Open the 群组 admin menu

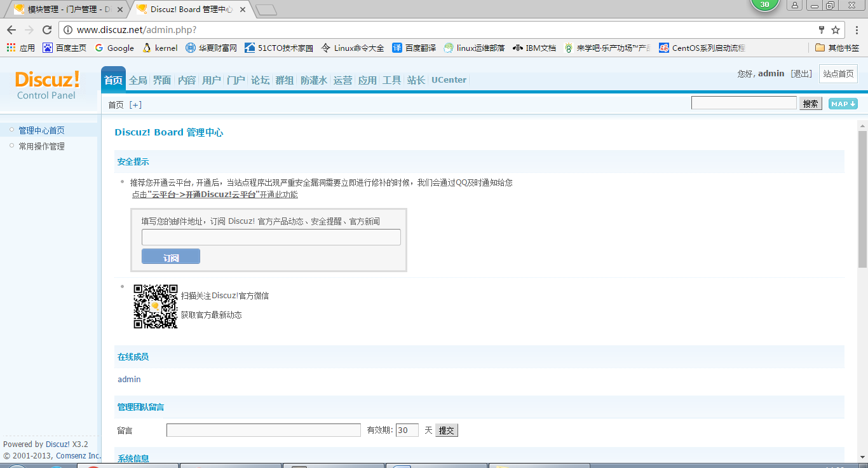[285, 80]
